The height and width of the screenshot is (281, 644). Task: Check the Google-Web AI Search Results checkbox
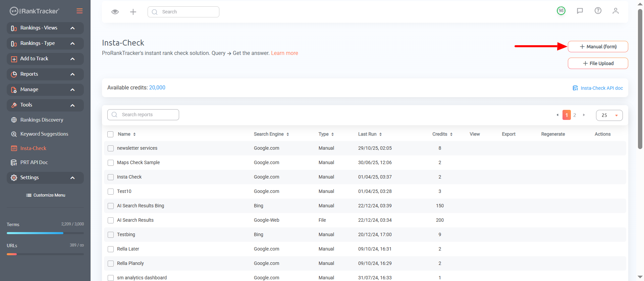111,220
